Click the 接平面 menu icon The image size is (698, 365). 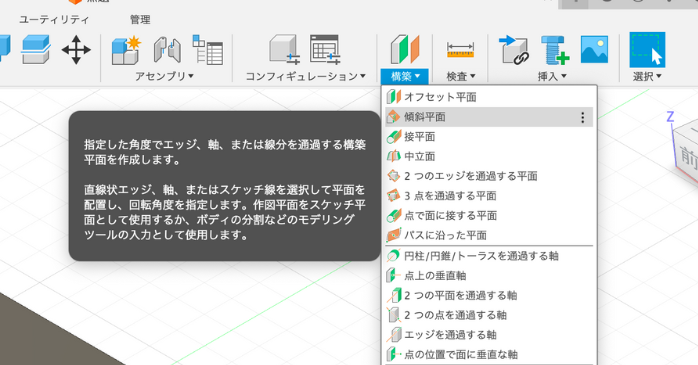tap(394, 136)
